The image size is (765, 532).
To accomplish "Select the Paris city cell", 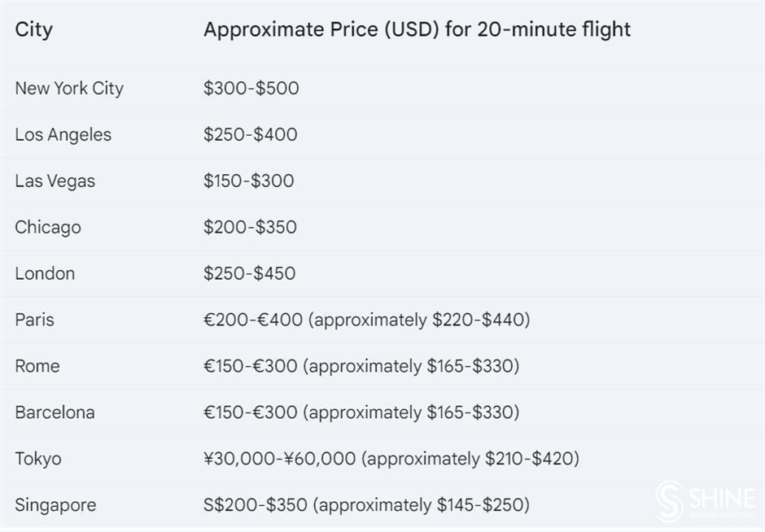I will point(34,320).
